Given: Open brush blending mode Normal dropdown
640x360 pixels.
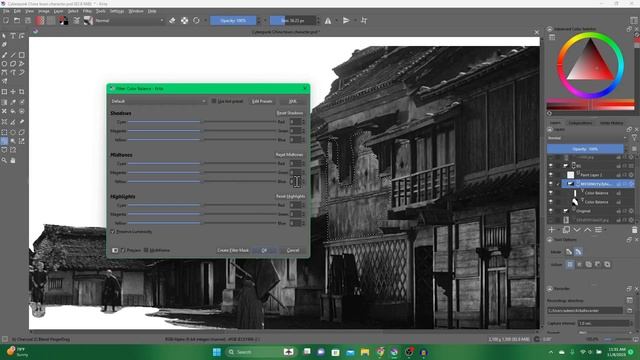Looking at the screenshot, I should [129, 20].
